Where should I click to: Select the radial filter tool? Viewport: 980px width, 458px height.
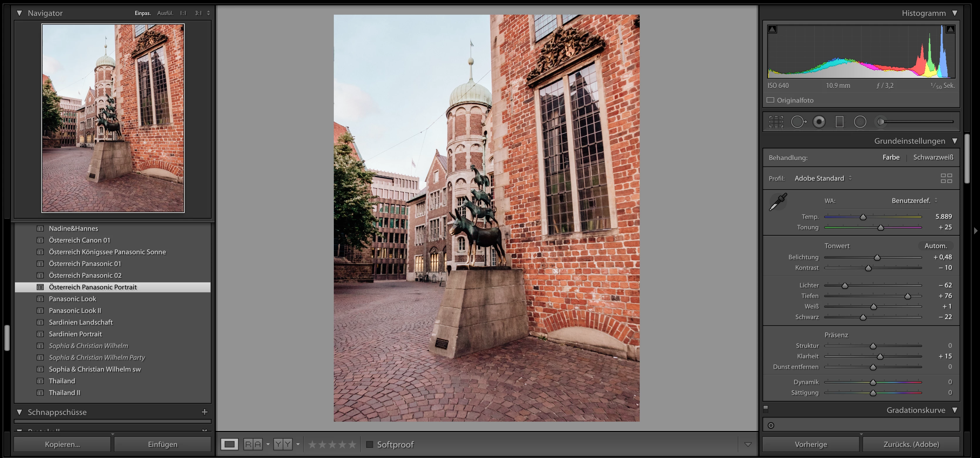pos(860,122)
